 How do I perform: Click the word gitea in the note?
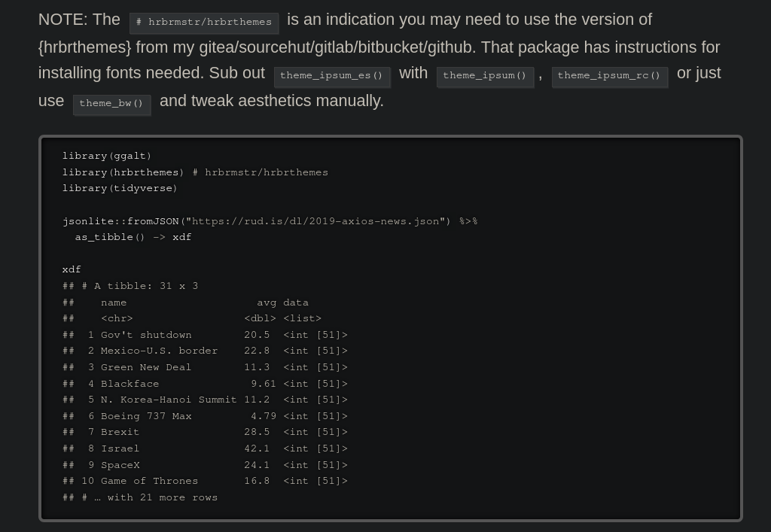[216, 47]
